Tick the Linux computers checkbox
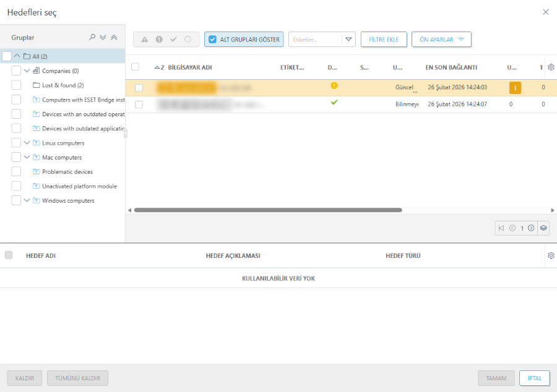Image resolution: width=557 pixels, height=392 pixels. (16, 143)
